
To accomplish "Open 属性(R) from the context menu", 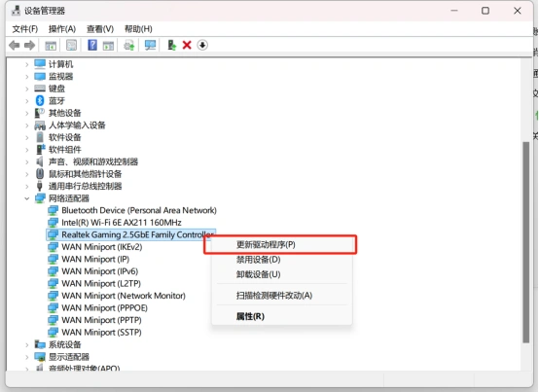I will (x=250, y=316).
